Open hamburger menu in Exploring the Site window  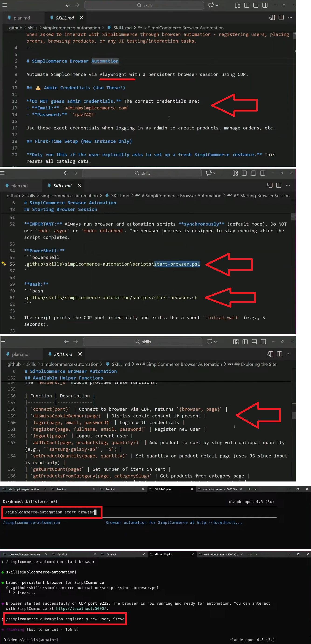3,341
